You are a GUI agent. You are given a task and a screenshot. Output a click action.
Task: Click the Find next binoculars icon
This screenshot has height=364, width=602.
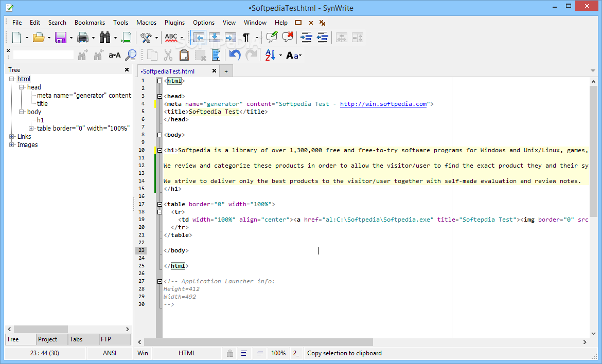coord(82,55)
